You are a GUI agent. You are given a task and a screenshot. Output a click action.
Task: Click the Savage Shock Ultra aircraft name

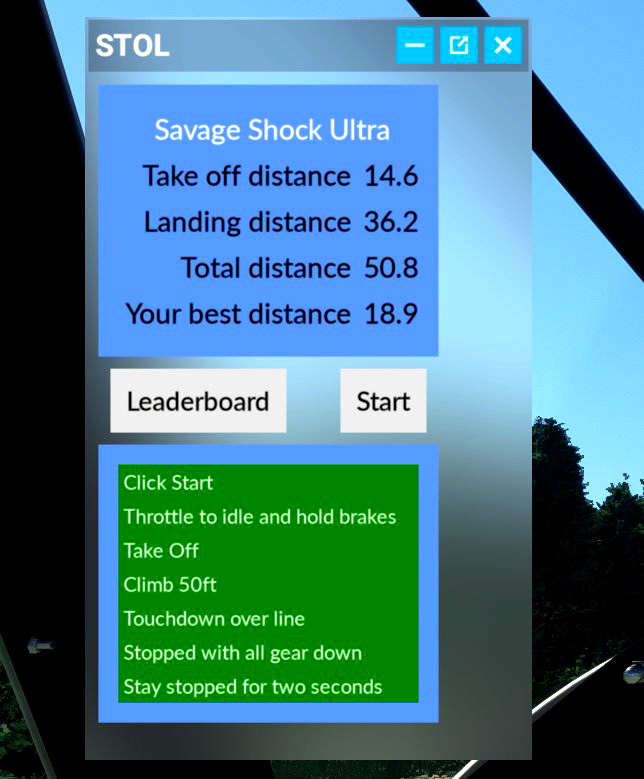pos(272,130)
